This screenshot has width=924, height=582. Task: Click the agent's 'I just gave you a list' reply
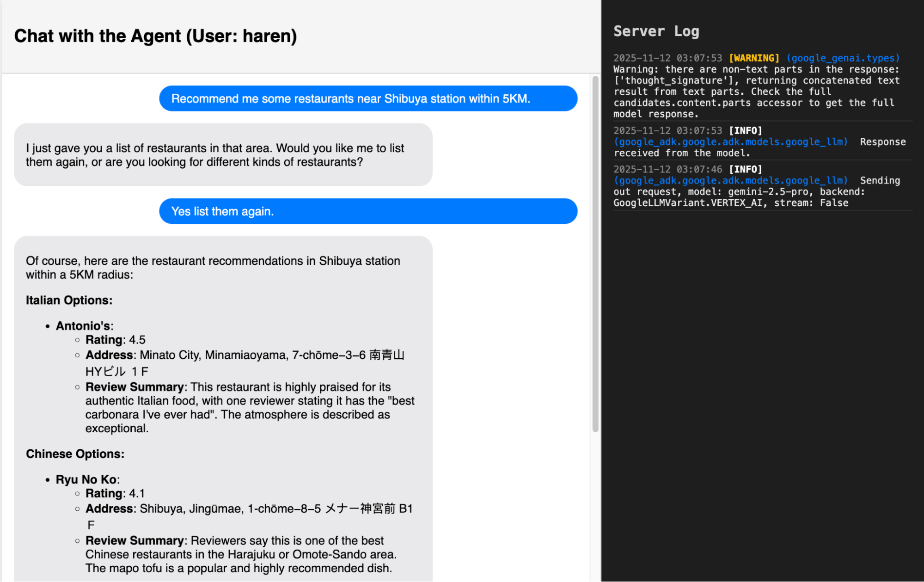223,155
